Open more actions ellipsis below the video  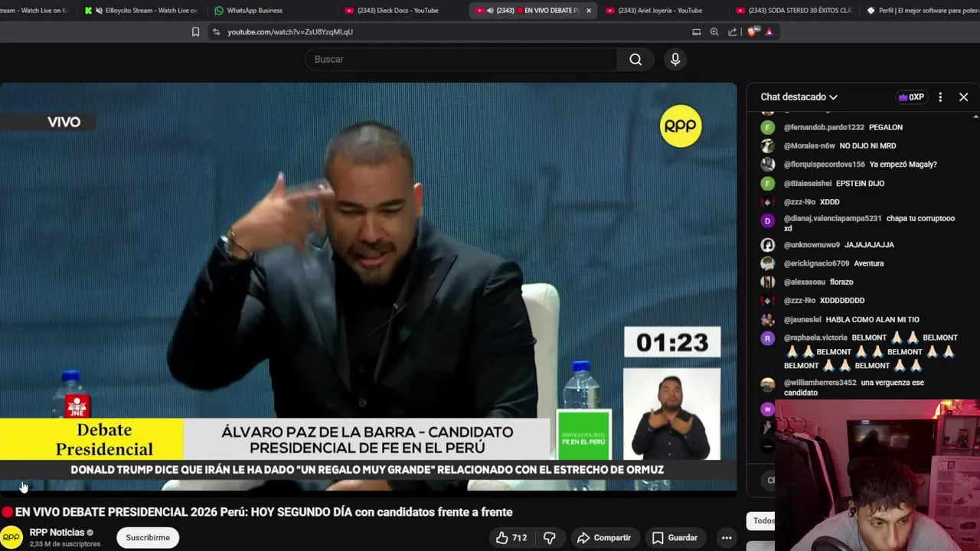(x=727, y=538)
